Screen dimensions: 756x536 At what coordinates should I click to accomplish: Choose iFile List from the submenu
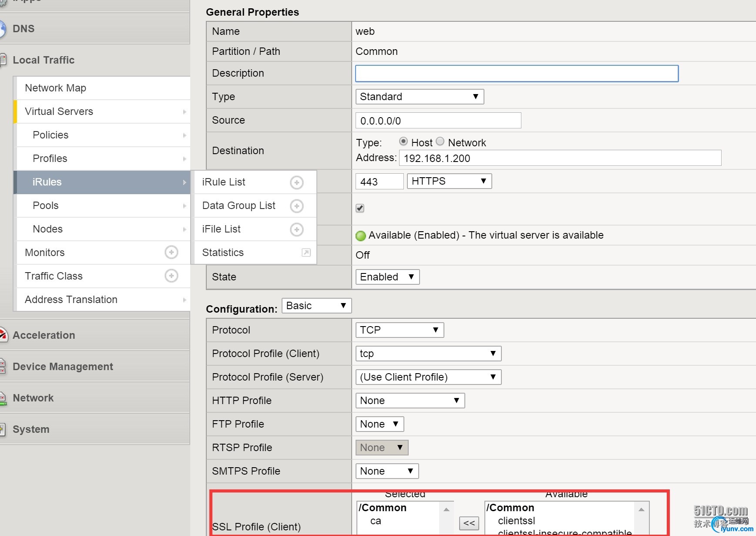click(255, 229)
